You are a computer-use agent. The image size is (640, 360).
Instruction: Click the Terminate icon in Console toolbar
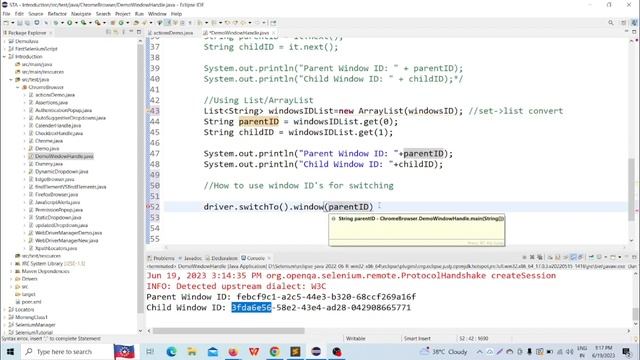524,257
